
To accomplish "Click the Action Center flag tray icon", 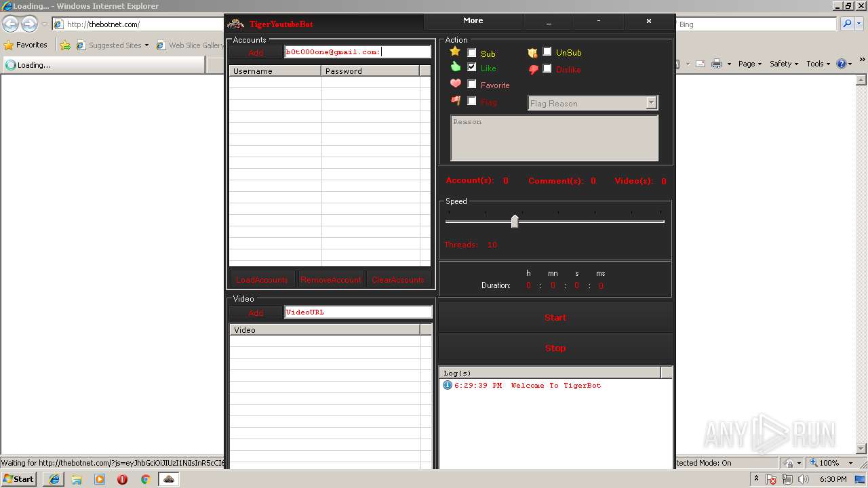I will click(772, 479).
